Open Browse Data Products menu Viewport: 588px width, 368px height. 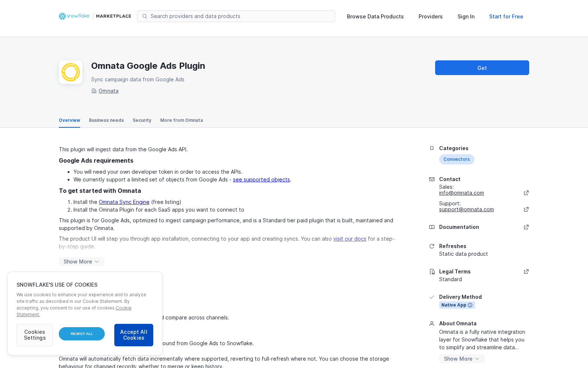(x=375, y=17)
